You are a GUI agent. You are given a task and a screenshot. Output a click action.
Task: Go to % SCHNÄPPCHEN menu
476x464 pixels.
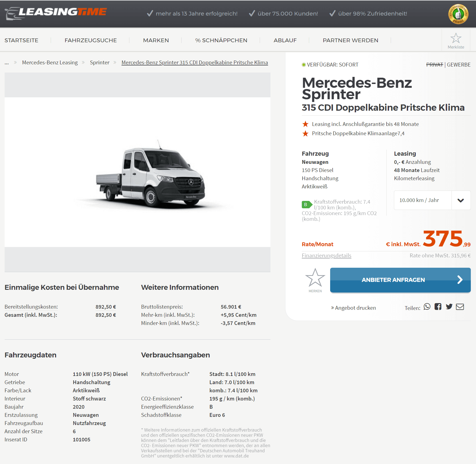pyautogui.click(x=221, y=40)
